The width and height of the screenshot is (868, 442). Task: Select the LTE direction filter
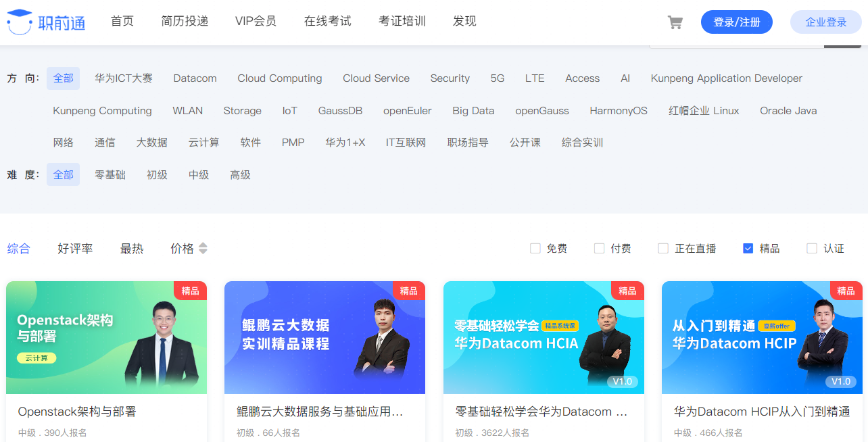click(x=535, y=78)
